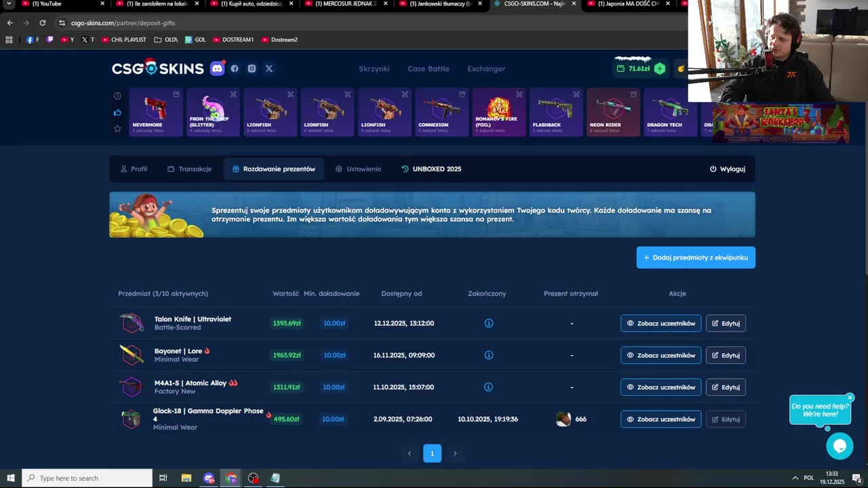Click the Talon Knife Ultraviolet item image
The width and height of the screenshot is (868, 488).
pos(132,323)
